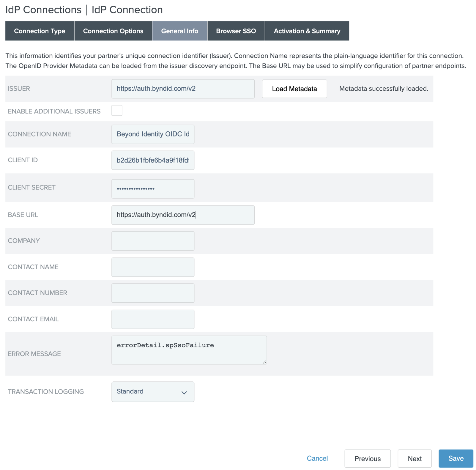The image size is (476, 470).
Task: Go back with the Previous button
Action: coord(367,458)
